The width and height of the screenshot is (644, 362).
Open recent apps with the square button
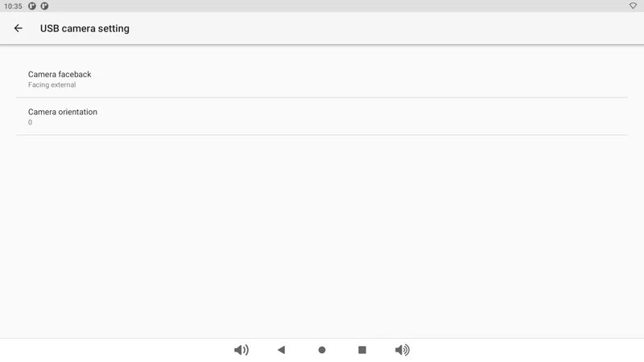(361, 350)
